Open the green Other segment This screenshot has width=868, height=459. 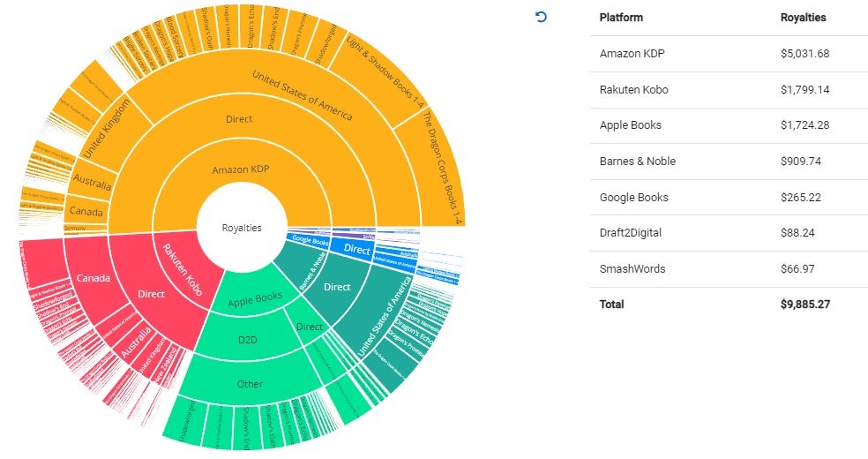coord(250,384)
